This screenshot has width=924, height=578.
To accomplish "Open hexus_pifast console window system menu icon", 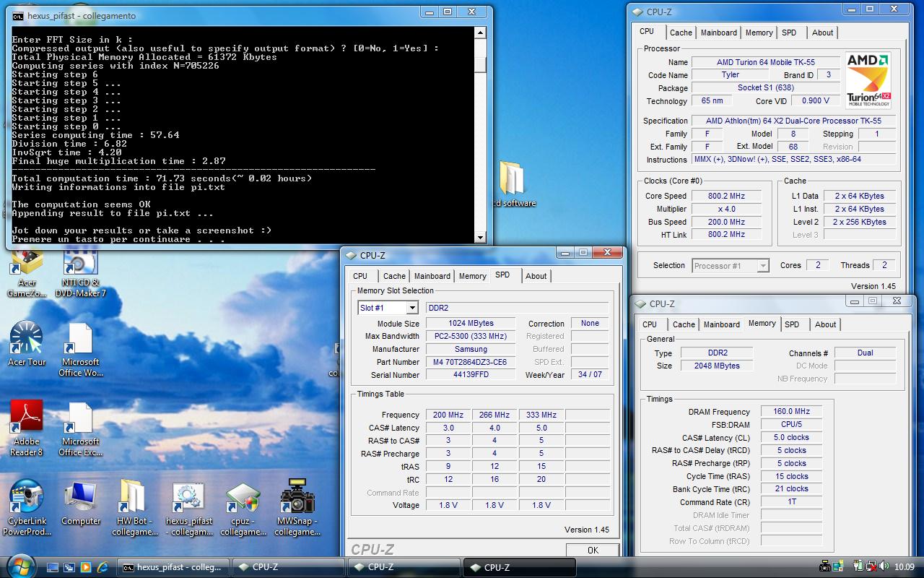I will pyautogui.click(x=17, y=15).
